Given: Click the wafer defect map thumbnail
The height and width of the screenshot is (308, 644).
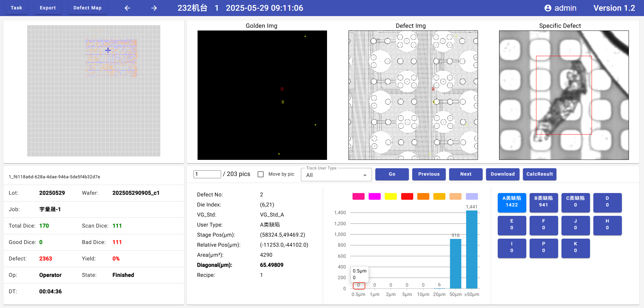Looking at the screenshot, I should pos(94,91).
